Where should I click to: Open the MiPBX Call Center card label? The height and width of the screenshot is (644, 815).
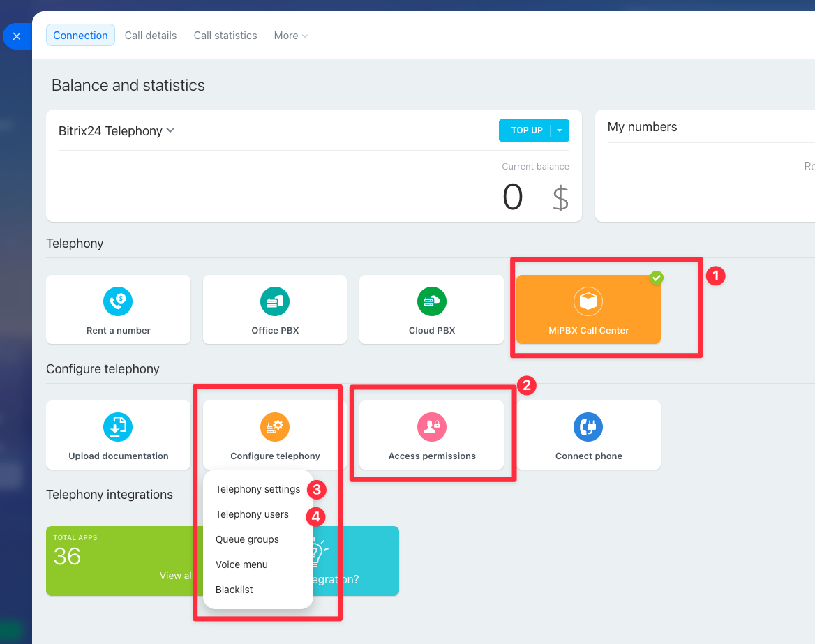588,331
